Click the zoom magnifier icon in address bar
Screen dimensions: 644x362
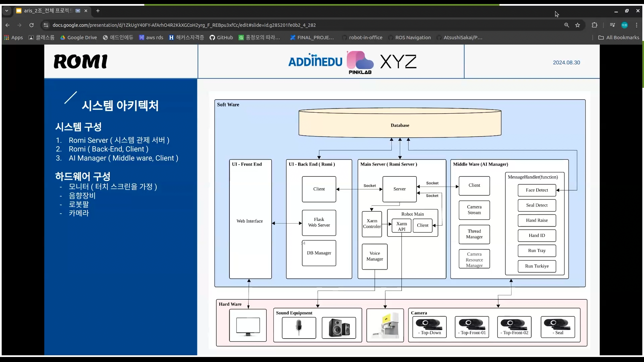click(567, 25)
